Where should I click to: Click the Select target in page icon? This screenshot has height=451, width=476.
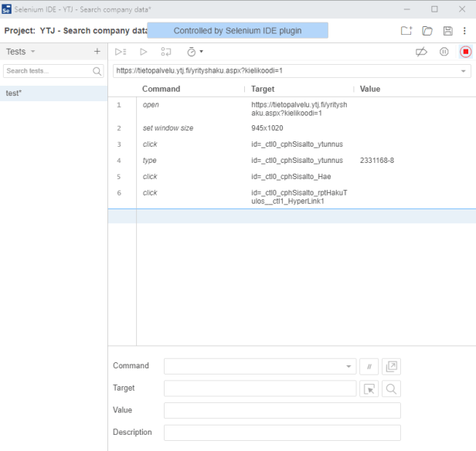click(369, 388)
